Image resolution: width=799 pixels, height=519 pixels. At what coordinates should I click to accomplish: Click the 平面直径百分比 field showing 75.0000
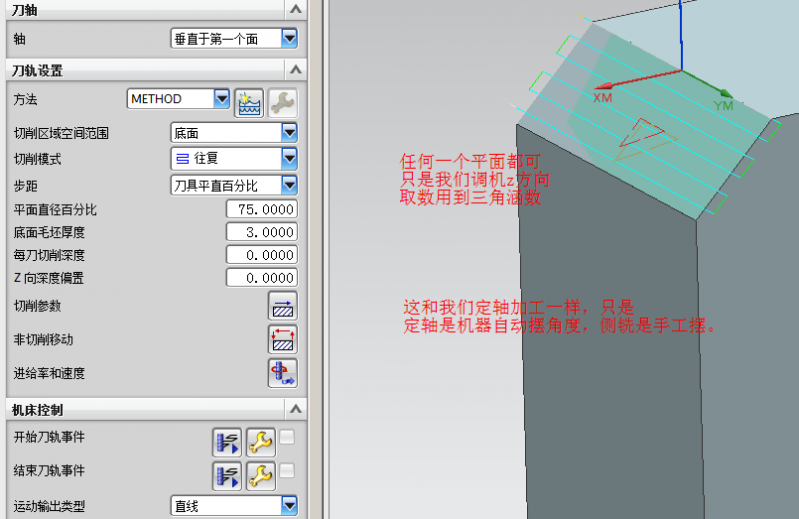(262, 210)
